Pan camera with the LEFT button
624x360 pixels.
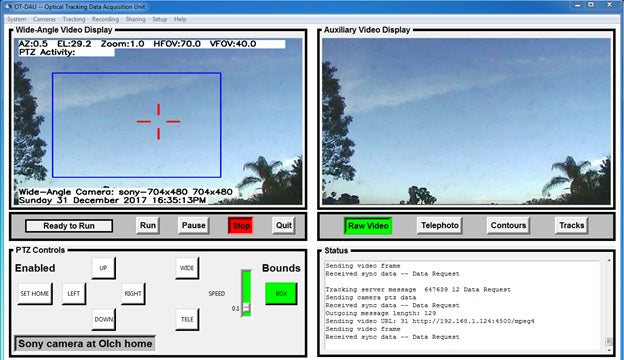tap(74, 294)
